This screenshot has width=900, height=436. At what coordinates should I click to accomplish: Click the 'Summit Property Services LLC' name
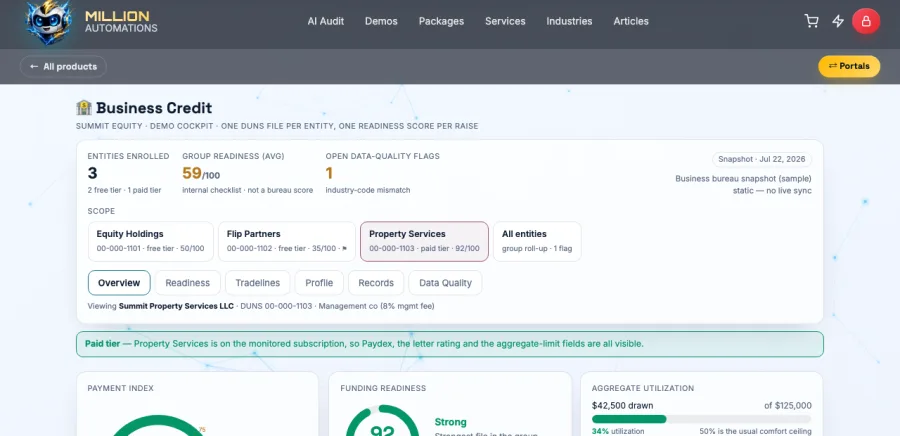[176, 306]
